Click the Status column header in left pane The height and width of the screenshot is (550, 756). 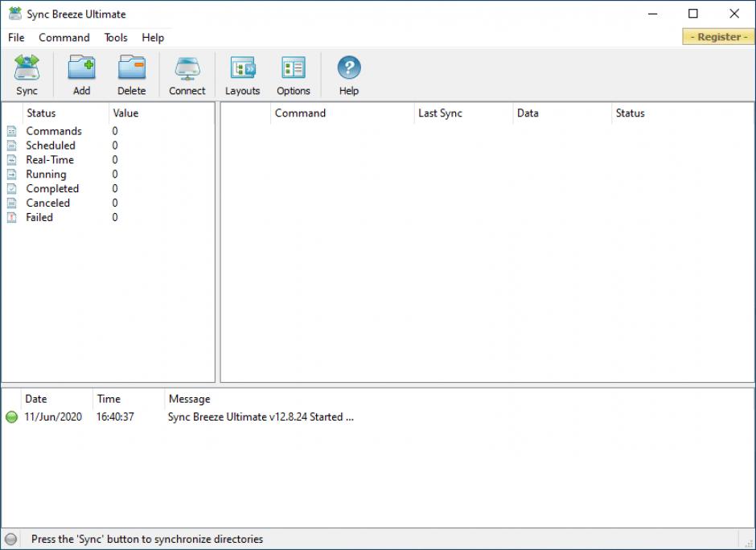tap(66, 113)
